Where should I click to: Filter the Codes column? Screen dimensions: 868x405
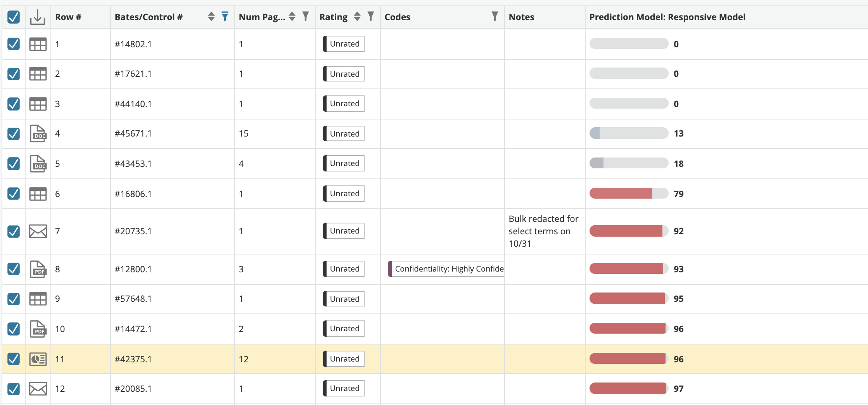pos(495,16)
